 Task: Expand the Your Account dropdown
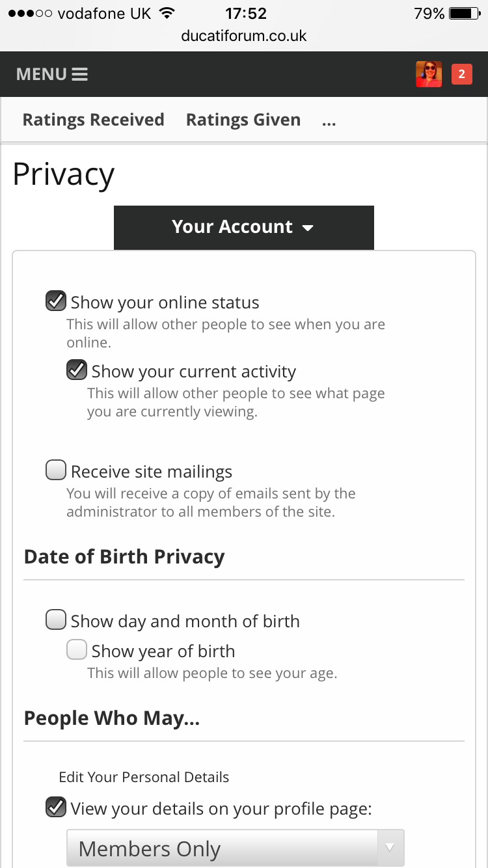pos(243,227)
